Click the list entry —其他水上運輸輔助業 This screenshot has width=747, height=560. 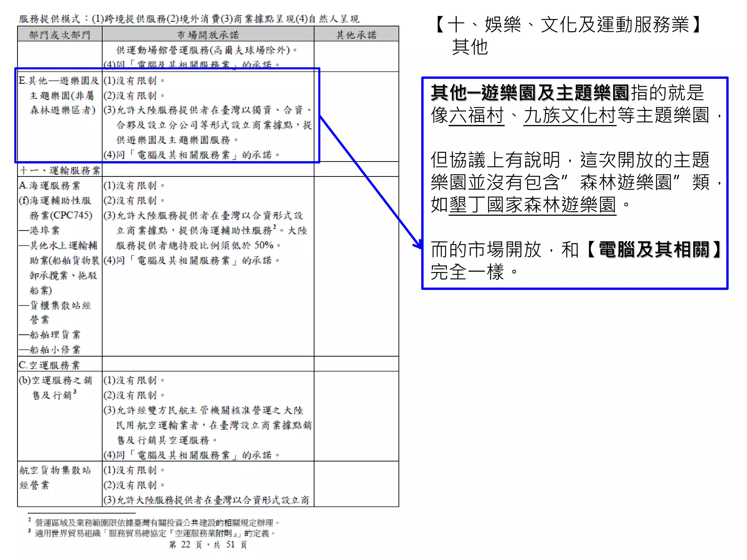(x=58, y=268)
